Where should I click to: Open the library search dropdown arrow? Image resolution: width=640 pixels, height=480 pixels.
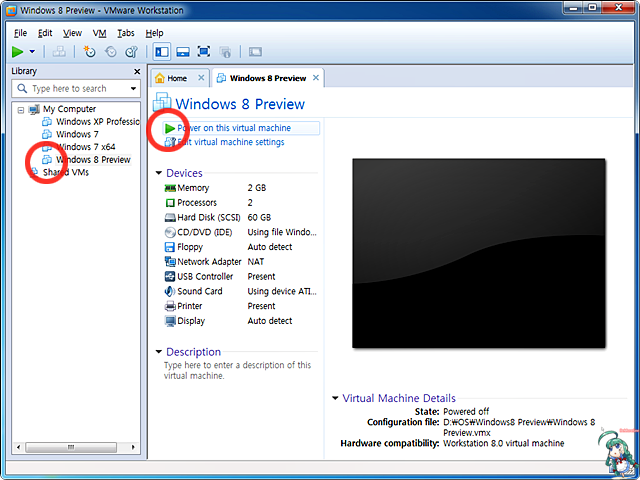pyautogui.click(x=133, y=89)
